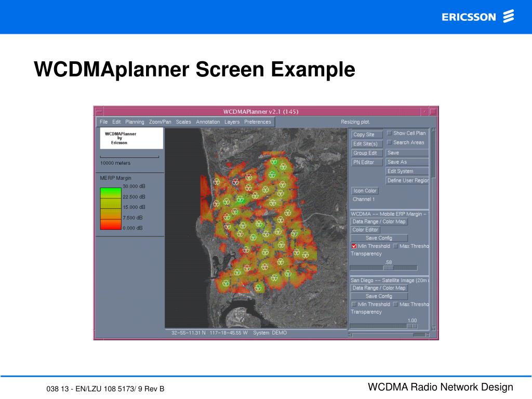Click the Copy Site button

click(367, 135)
